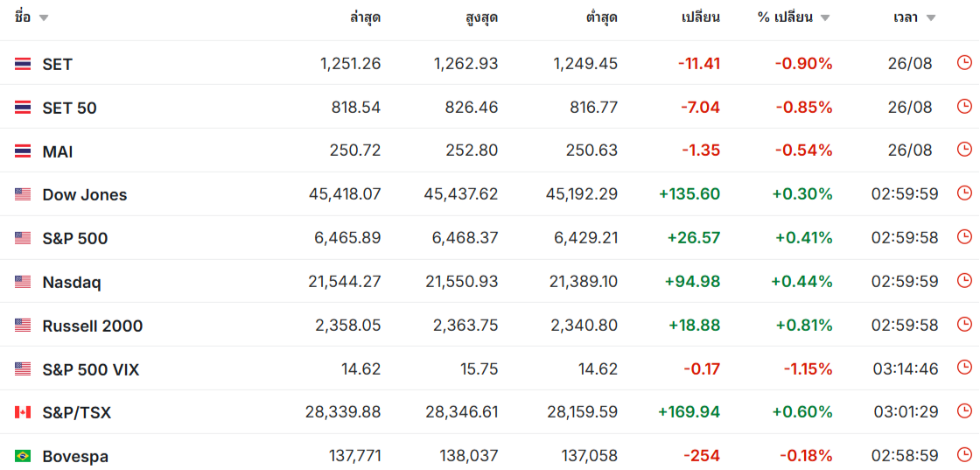Open the Dow Jones index link
This screenshot has width=980, height=470.
pos(84,195)
